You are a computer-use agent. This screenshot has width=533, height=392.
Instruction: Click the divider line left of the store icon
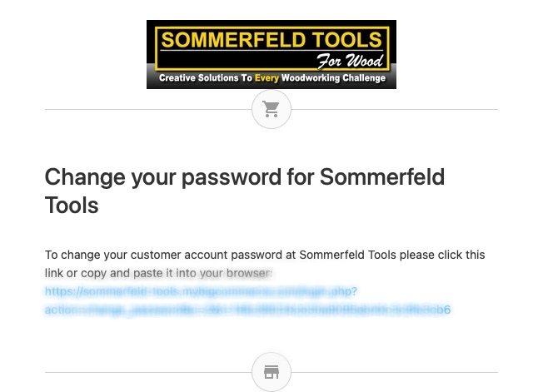pyautogui.click(x=148, y=372)
